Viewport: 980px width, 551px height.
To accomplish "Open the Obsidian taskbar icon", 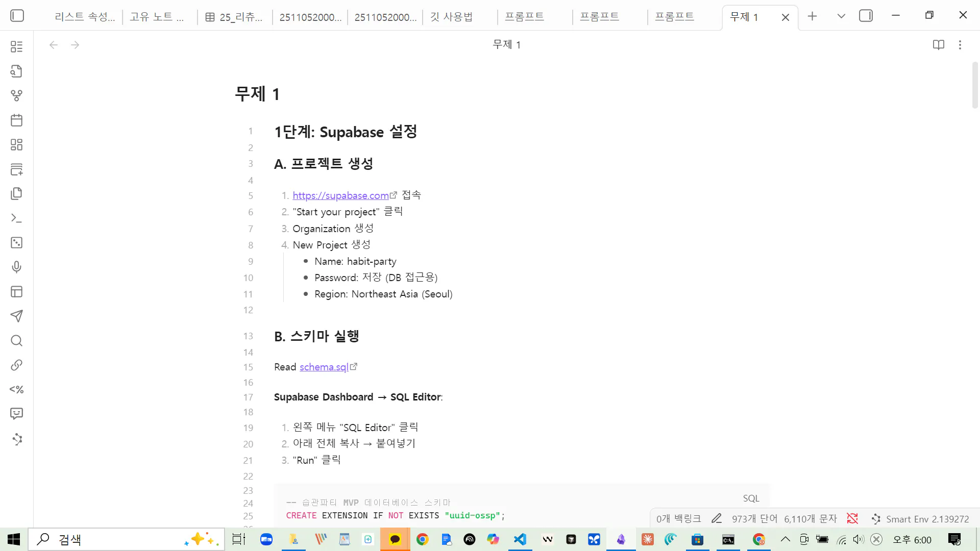I will point(621,539).
